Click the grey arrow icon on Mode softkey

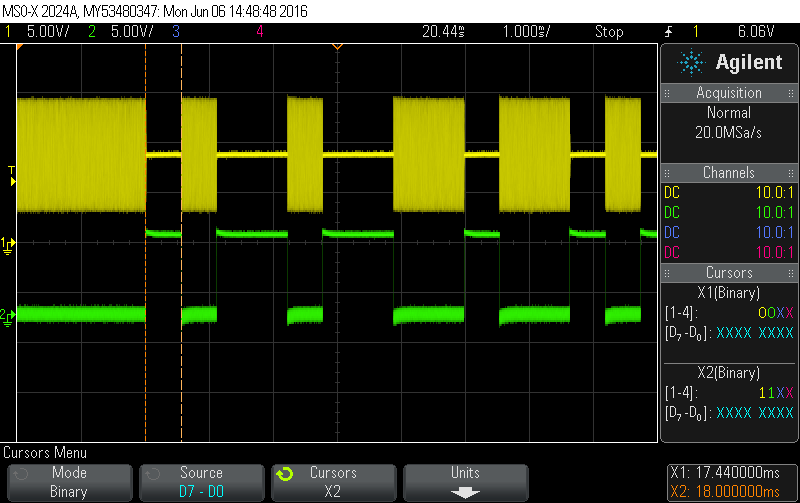click(x=21, y=474)
